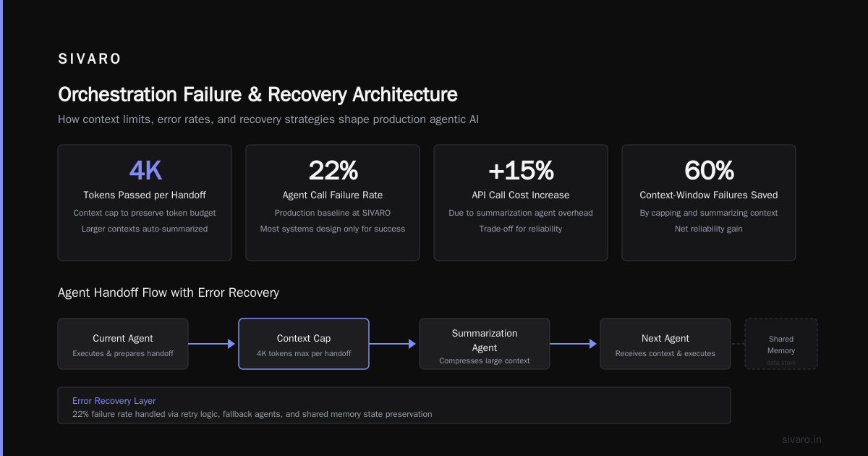This screenshot has width=868, height=456.
Task: Open the sivaro.in link
Action: 802,439
